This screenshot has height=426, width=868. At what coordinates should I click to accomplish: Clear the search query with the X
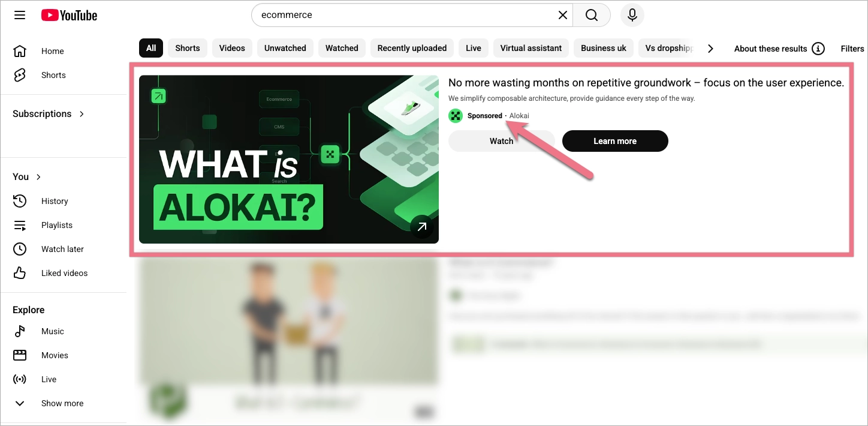(x=562, y=14)
